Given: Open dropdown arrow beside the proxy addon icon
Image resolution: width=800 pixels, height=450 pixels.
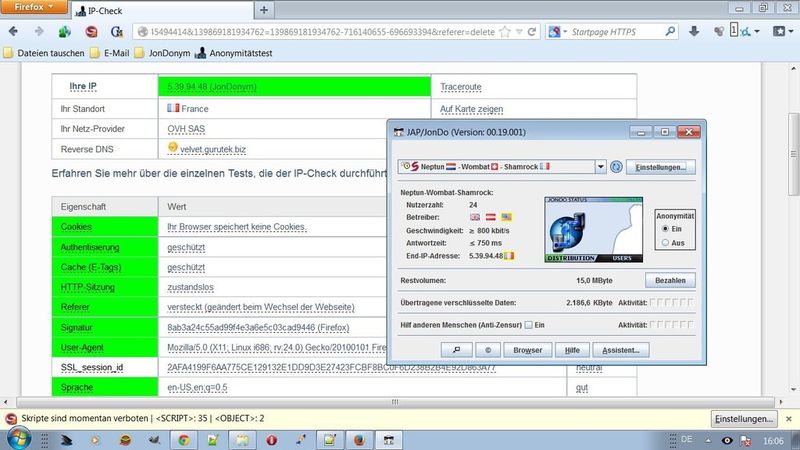Looking at the screenshot, I should point(757,32).
